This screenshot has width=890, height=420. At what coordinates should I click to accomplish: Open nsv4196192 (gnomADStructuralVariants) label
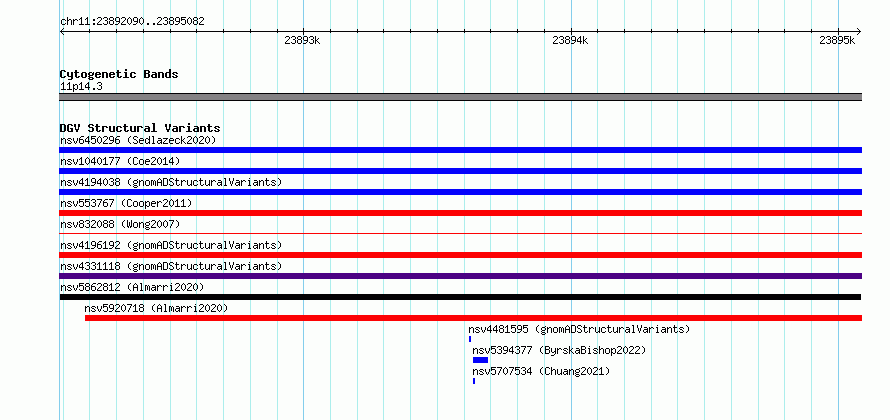click(171, 245)
